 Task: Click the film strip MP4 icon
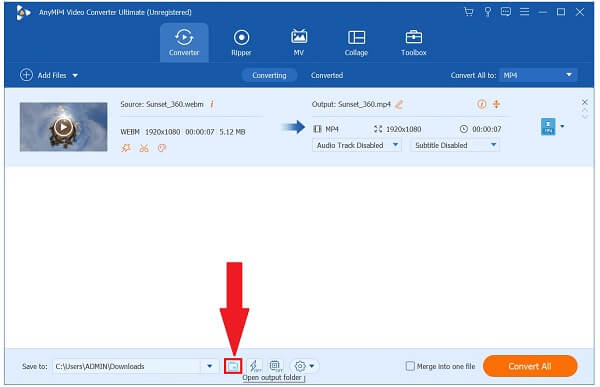[x=317, y=129]
